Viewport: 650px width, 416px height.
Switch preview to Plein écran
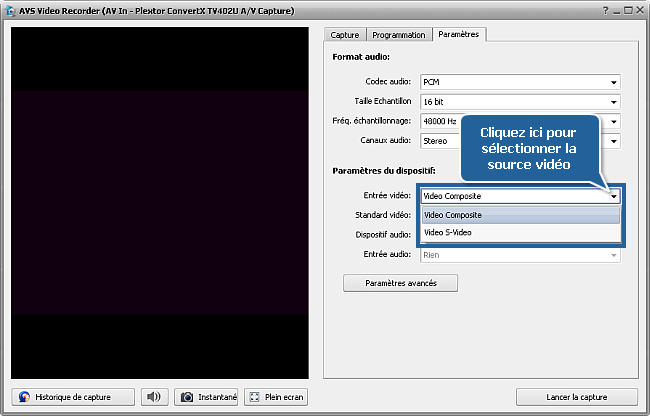[276, 397]
